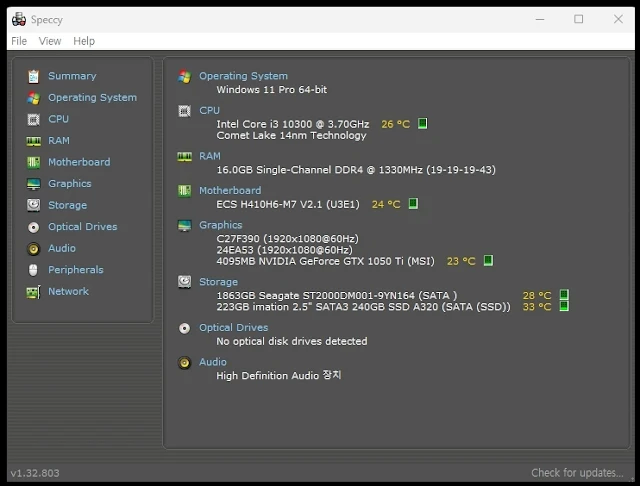This screenshot has width=640, height=486.
Task: Click the Graphics monitor icon in sidebar
Action: point(33,184)
